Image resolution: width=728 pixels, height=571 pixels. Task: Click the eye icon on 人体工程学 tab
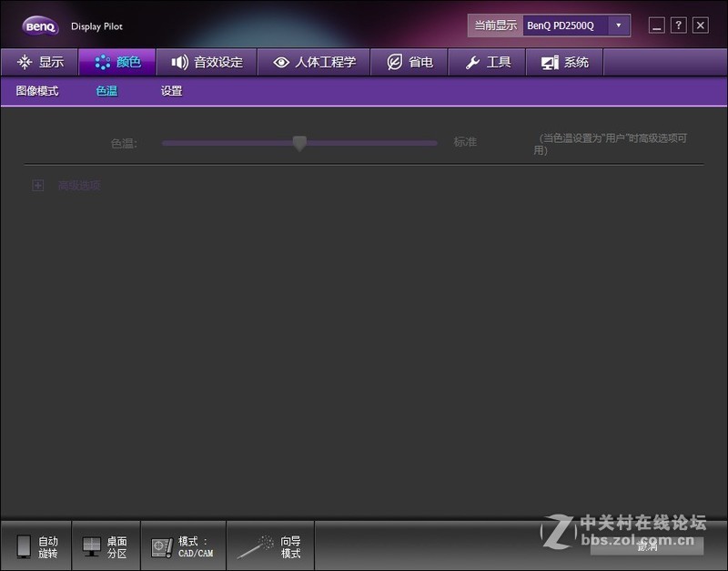pyautogui.click(x=281, y=62)
